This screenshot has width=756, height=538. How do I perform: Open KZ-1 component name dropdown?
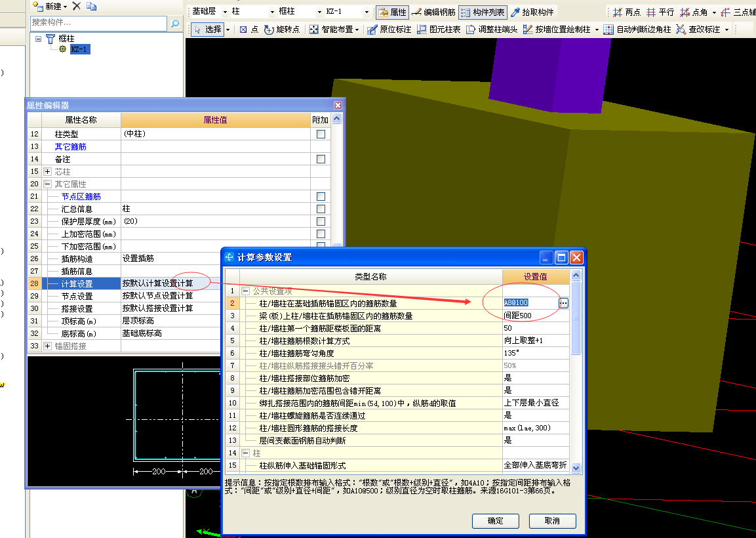point(367,12)
